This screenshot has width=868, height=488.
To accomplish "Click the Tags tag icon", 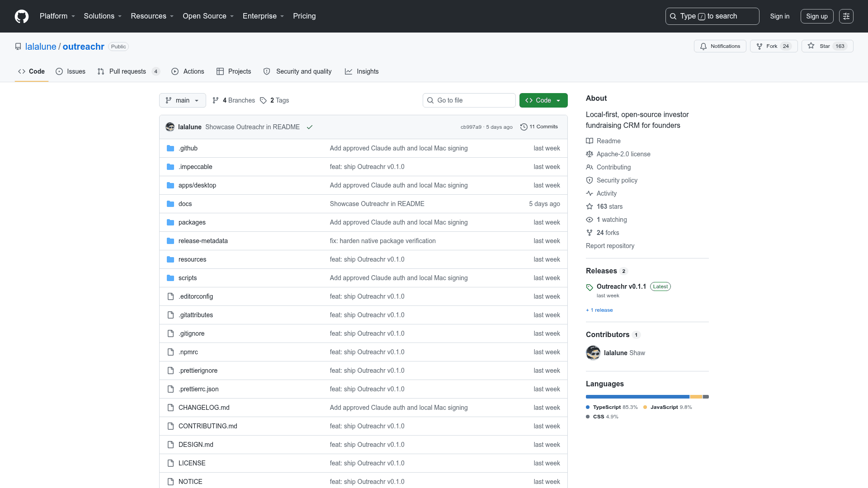I will [x=263, y=100].
